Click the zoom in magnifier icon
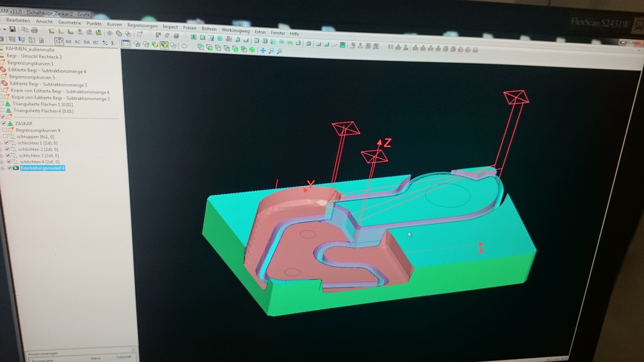 coord(280,51)
